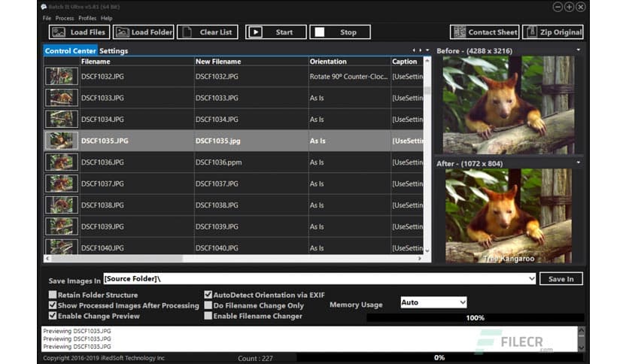This screenshot has height=364, width=629.
Task: Uncheck Enable Change Preview
Action: pos(53,316)
